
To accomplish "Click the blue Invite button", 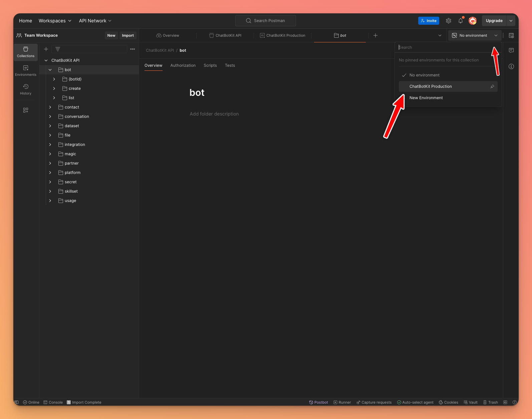I will tap(429, 21).
